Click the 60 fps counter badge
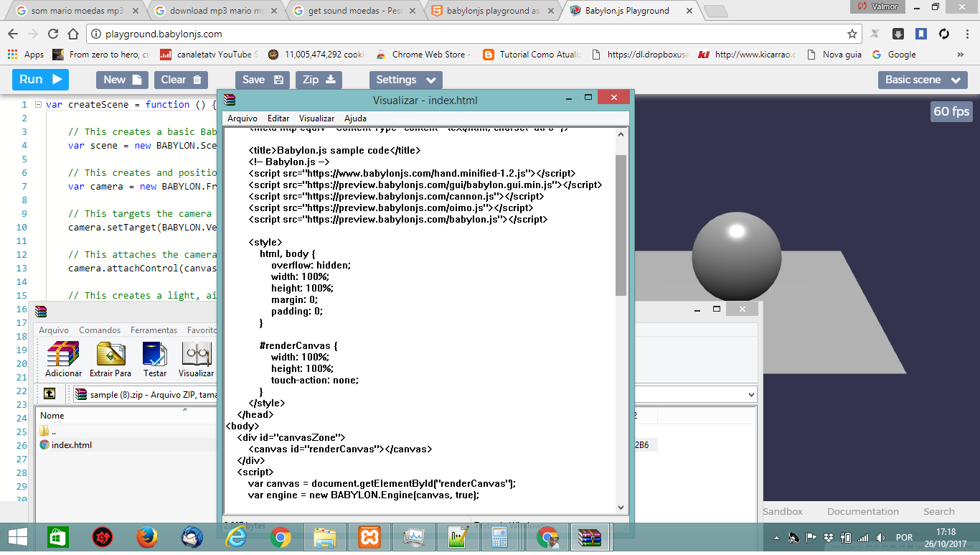 point(951,111)
